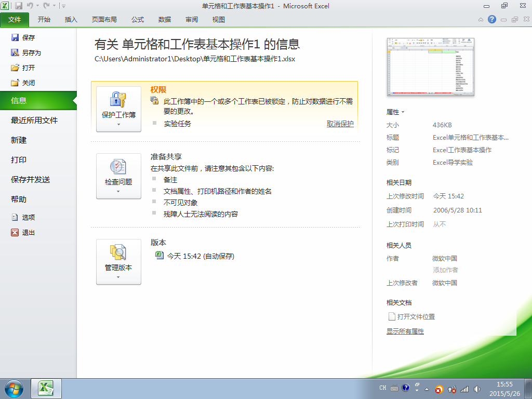Click the file path text under the heading
The height and width of the screenshot is (399, 532).
click(x=195, y=59)
